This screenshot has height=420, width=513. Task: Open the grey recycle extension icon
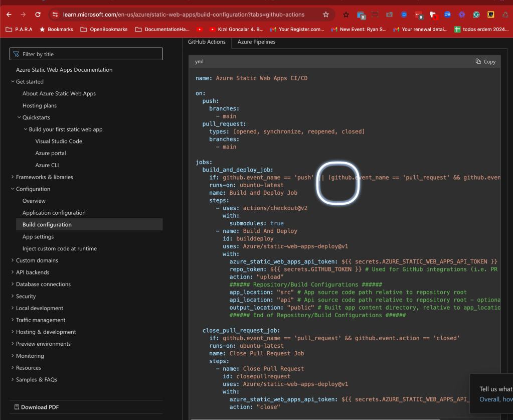505,15
